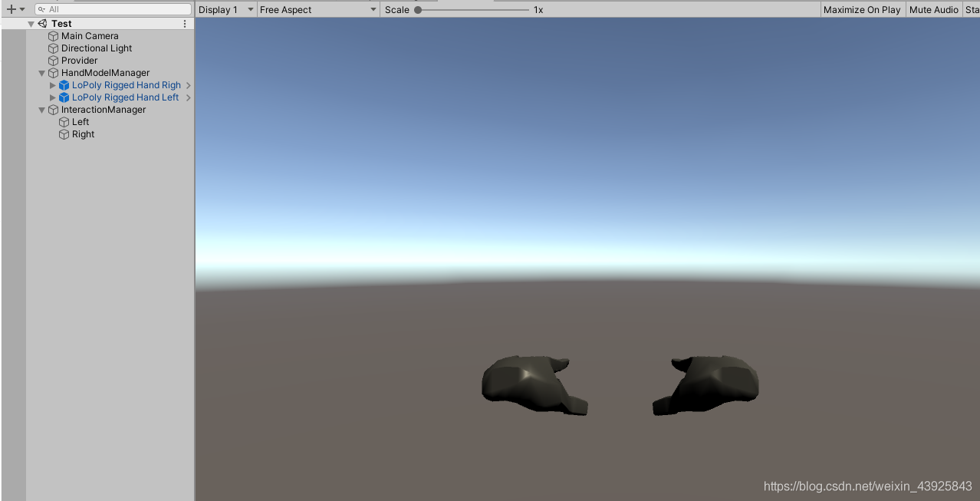
Task: Click the Directional Light cube icon
Action: [x=53, y=48]
